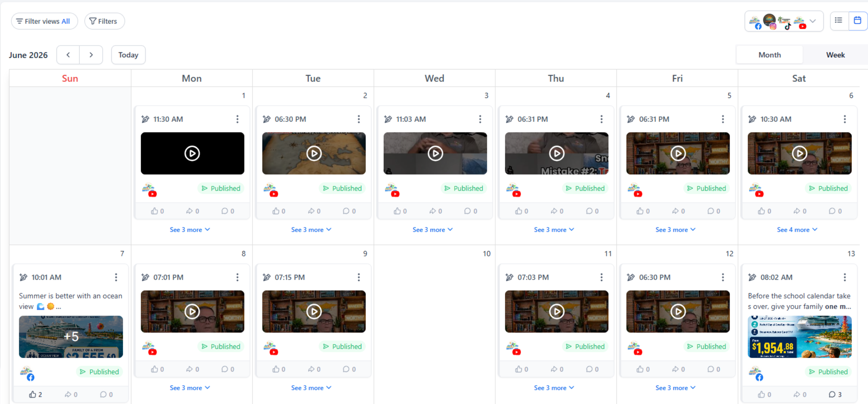Screen dimensions: 868x404
Task: Expand See 3 more on June 9
Action: pos(311,388)
